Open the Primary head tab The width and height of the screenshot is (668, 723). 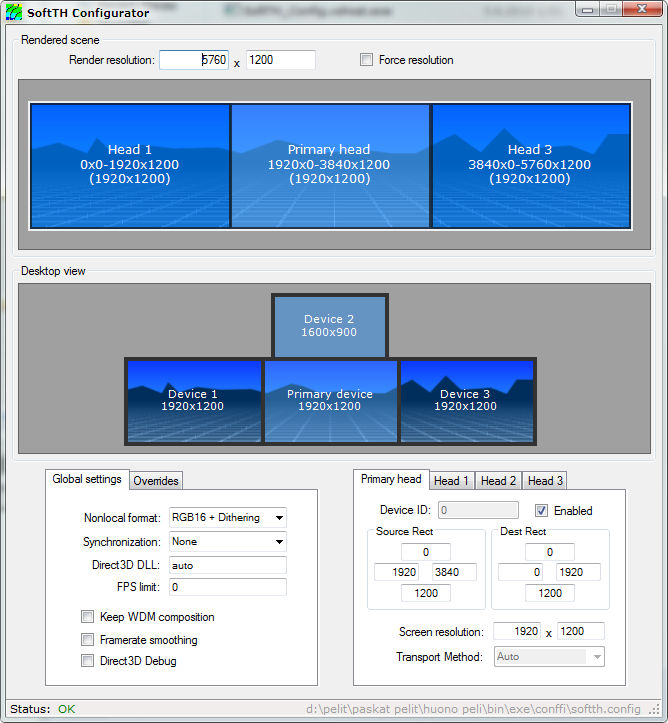(391, 479)
